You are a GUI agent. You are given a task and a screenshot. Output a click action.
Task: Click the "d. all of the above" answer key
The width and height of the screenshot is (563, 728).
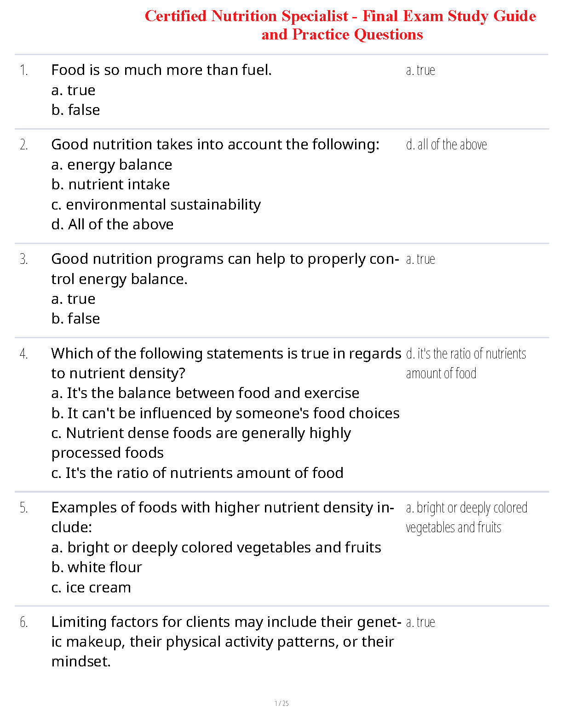click(446, 145)
